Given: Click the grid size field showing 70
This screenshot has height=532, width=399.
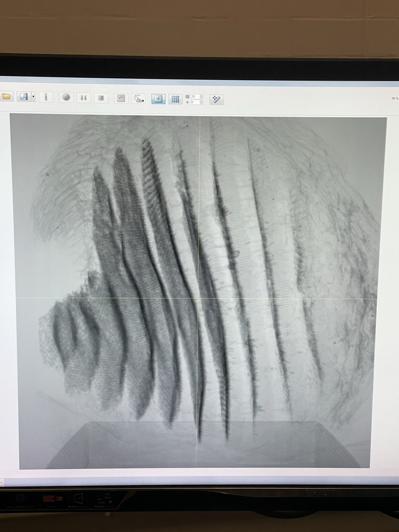Looking at the screenshot, I should click(195, 97).
